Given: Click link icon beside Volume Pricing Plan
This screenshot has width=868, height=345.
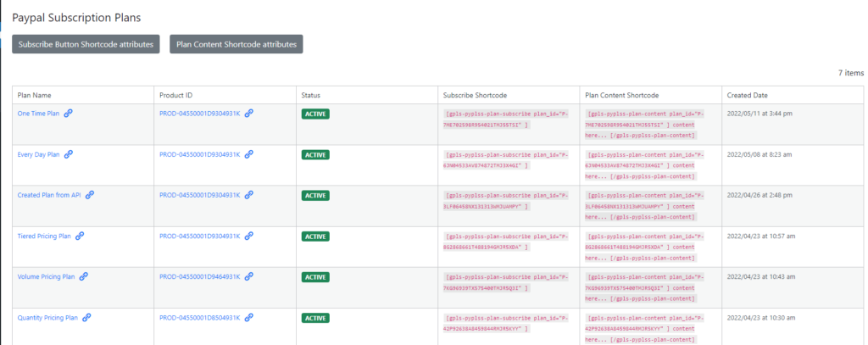Looking at the screenshot, I should pyautogui.click(x=84, y=276).
